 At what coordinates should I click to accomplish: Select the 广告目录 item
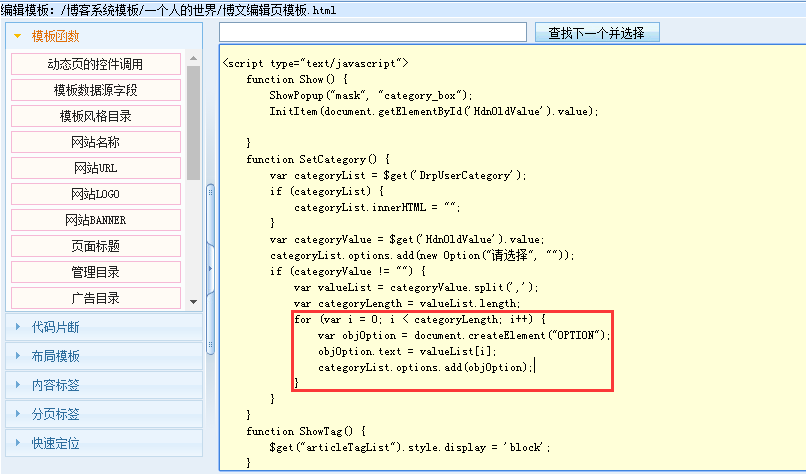[95, 298]
